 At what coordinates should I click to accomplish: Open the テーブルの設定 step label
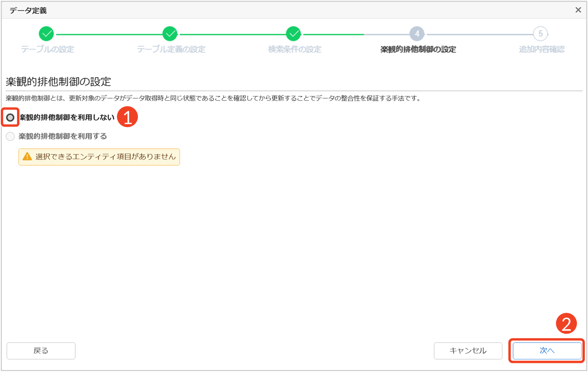(x=48, y=49)
